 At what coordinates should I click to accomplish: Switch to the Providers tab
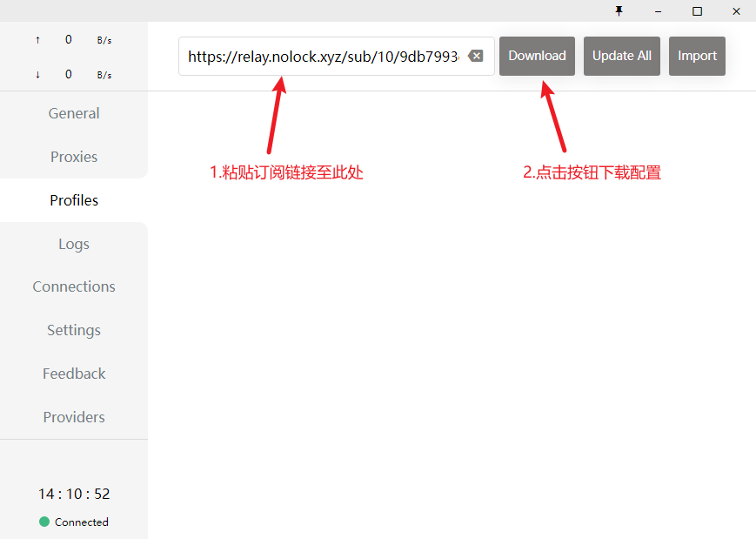pyautogui.click(x=74, y=417)
